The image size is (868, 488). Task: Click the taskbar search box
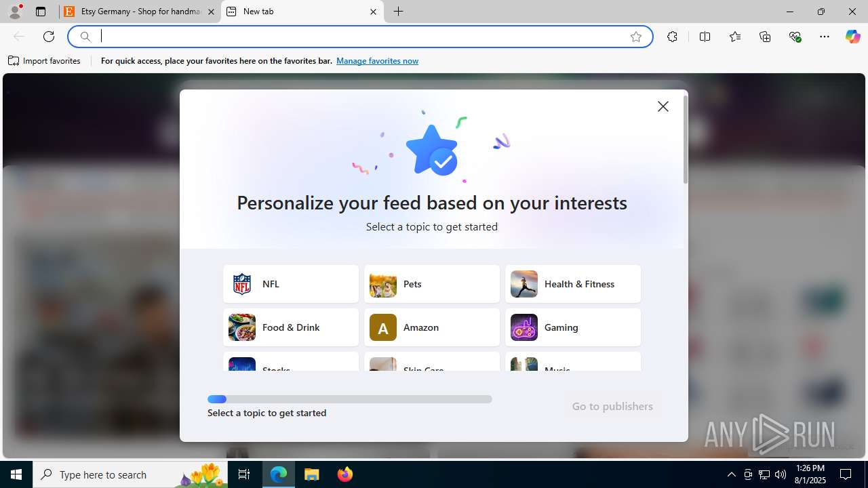[x=131, y=474]
